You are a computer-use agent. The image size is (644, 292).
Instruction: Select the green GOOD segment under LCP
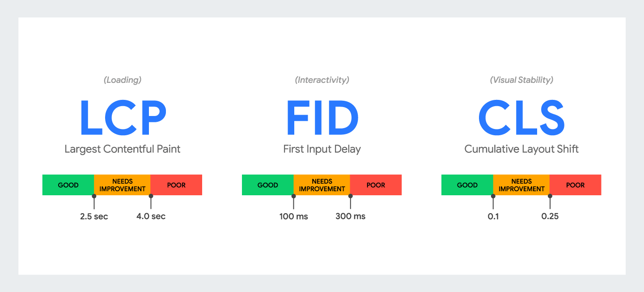coord(68,185)
